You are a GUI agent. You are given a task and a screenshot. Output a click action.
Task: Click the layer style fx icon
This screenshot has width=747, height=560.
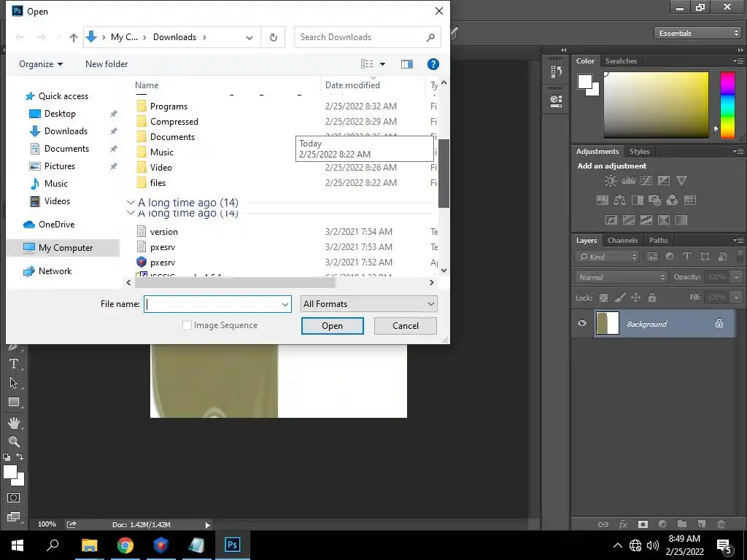[623, 524]
